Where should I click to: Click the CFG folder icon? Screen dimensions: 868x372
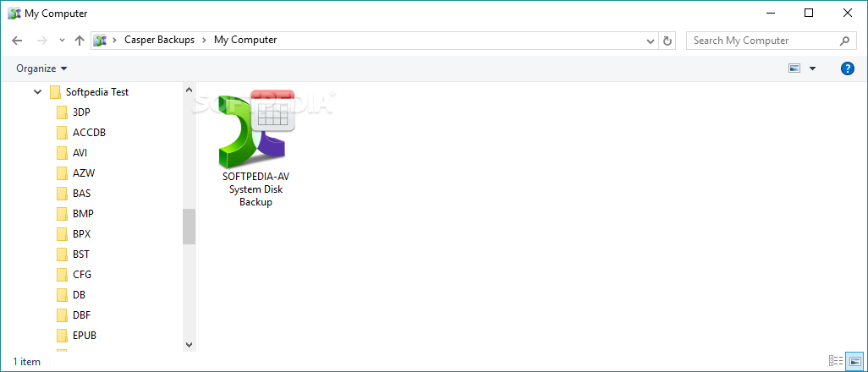point(62,275)
